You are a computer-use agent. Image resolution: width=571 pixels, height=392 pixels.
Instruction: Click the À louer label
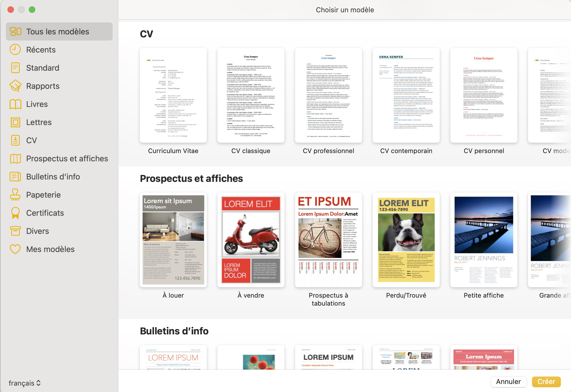[173, 295]
